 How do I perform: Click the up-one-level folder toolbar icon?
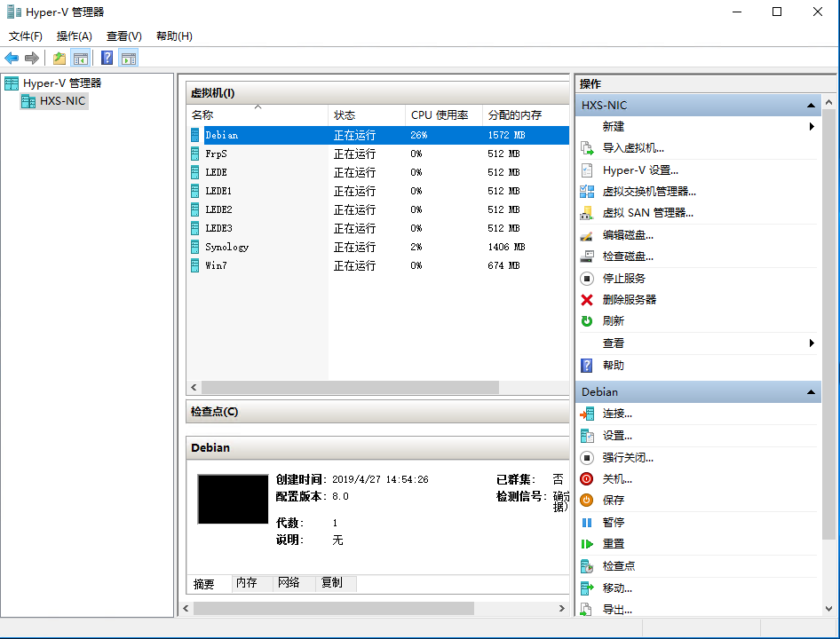59,58
